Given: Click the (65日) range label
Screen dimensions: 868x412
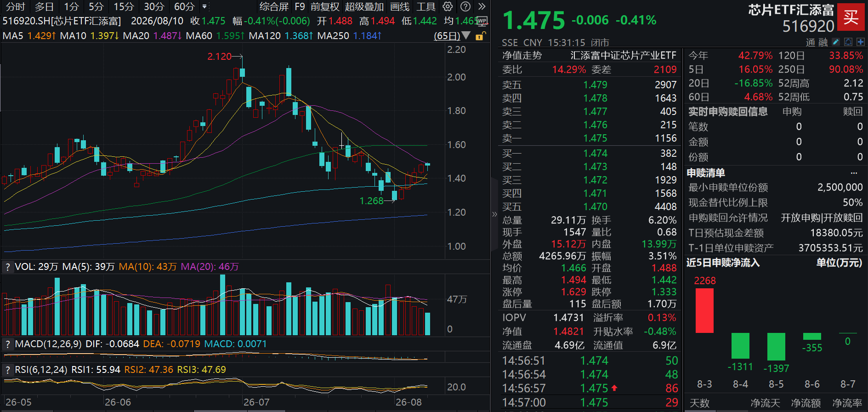Looking at the screenshot, I should pos(447,36).
